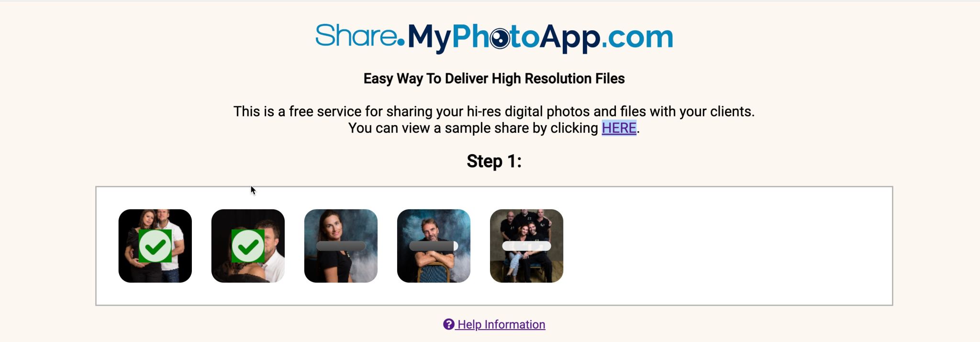Viewport: 980px width, 342px height.
Task: Select the group family photo thumbnail
Action: click(x=526, y=246)
